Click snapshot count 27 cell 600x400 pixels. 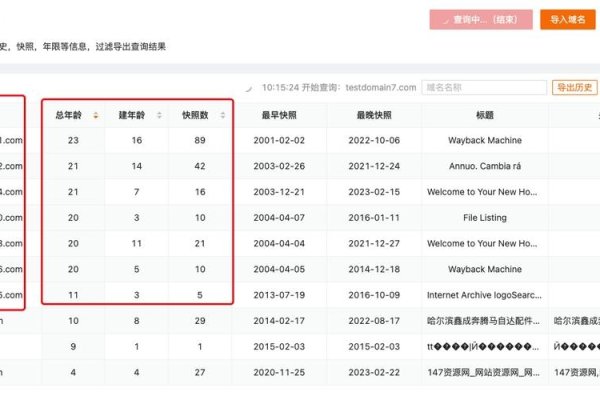coord(200,372)
